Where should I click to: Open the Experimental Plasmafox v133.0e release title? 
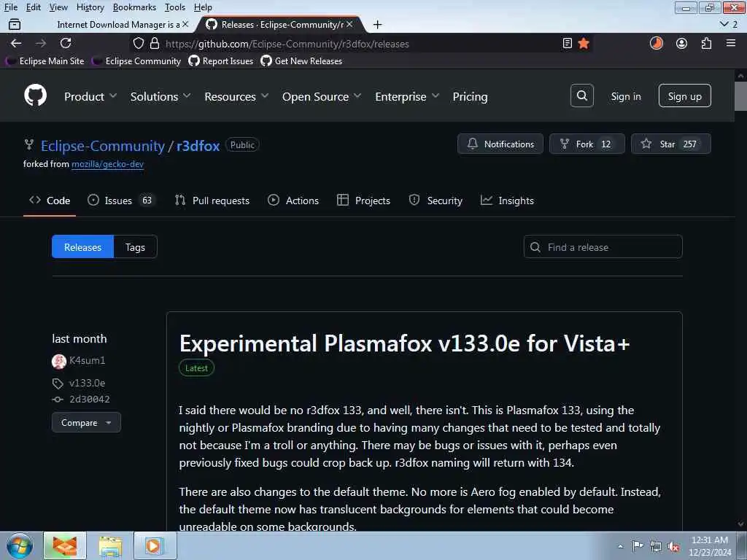coord(404,343)
